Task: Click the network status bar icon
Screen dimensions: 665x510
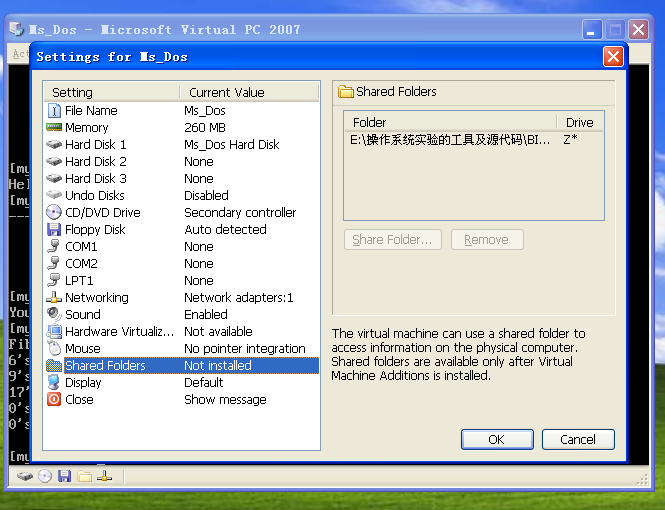Action: [104, 477]
